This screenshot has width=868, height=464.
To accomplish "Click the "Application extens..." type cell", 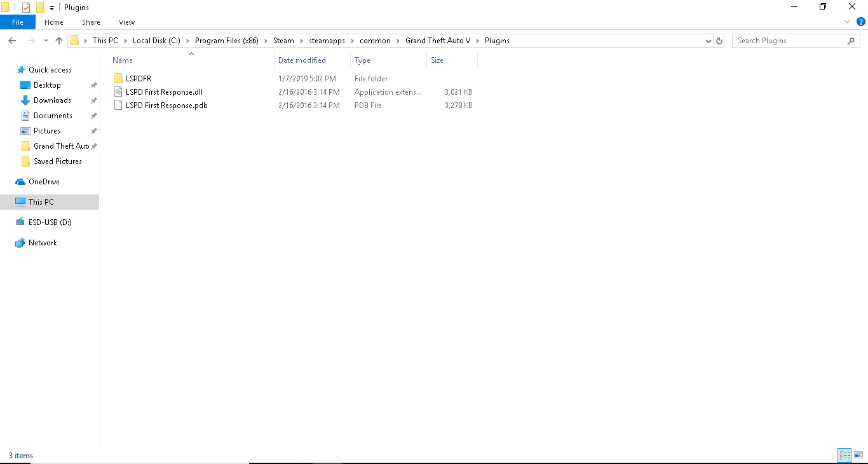I will point(388,92).
